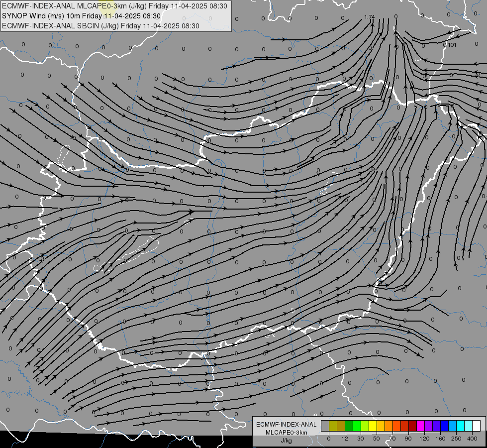Click the legend scale value 90
The image size is (487, 448).
pyautogui.click(x=408, y=439)
